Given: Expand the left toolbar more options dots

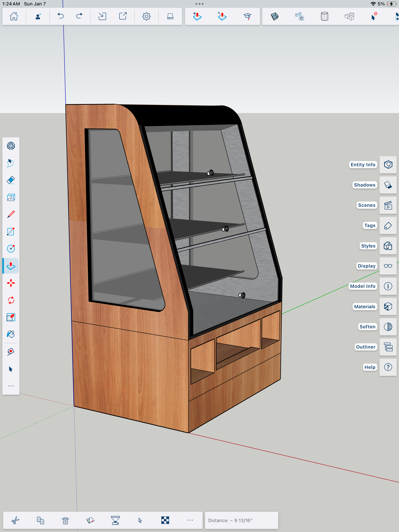Looking at the screenshot, I should [x=11, y=386].
